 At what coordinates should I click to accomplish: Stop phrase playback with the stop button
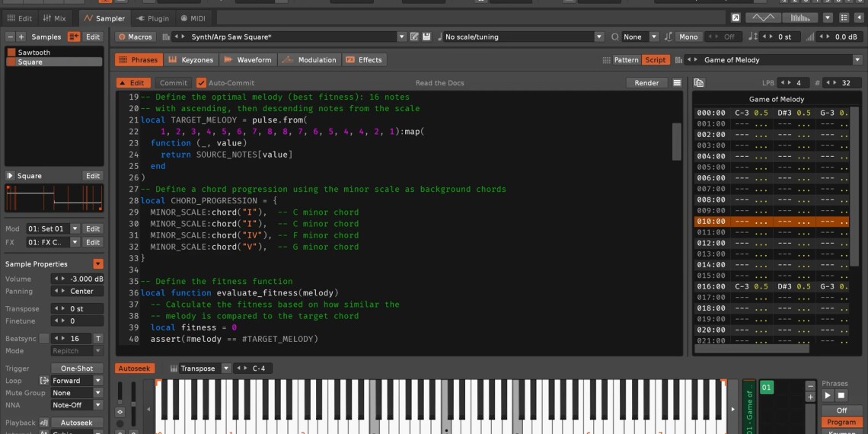[841, 395]
